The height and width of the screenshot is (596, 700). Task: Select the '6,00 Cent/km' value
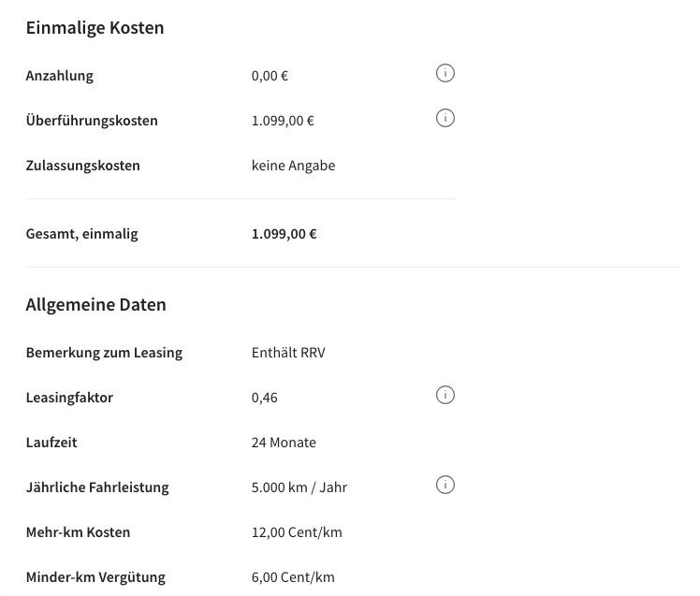[x=293, y=577]
